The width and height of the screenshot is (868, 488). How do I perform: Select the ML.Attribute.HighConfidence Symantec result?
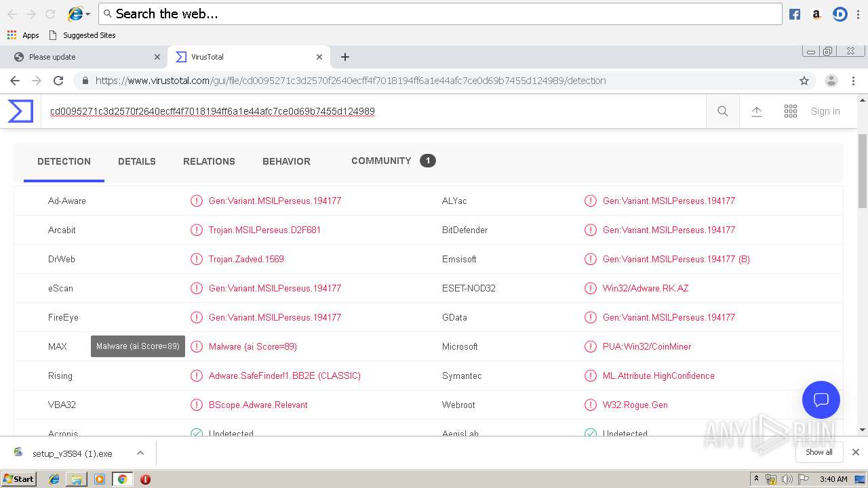(x=658, y=375)
